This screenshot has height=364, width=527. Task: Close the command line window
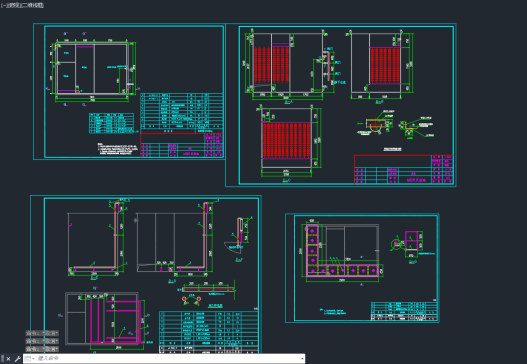pos(8,359)
